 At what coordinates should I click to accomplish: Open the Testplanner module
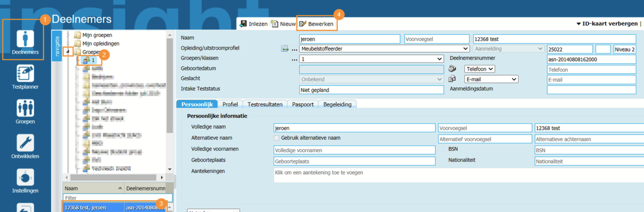coord(25,73)
